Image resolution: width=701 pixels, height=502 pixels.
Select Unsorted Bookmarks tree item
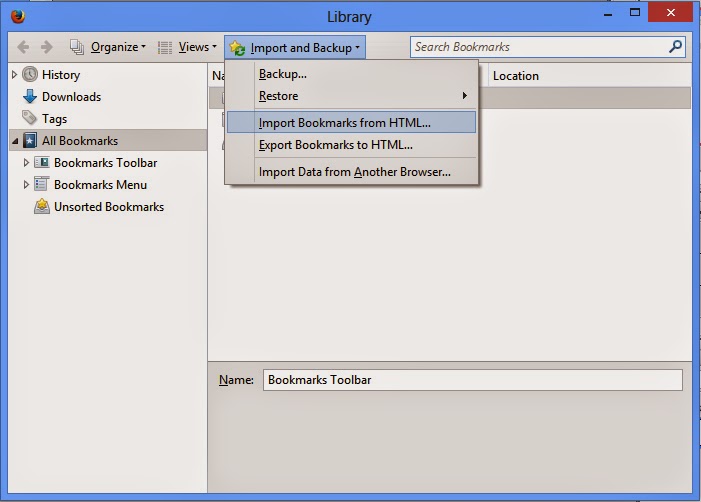click(x=109, y=207)
